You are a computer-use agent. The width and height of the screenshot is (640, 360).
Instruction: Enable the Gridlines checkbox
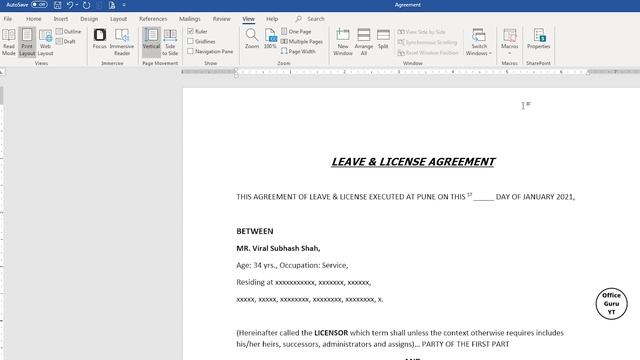(190, 41)
